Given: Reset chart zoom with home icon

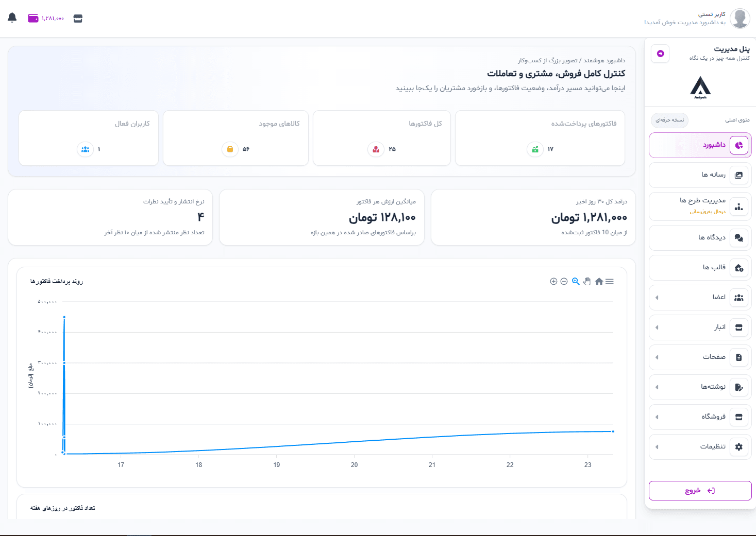Looking at the screenshot, I should coord(599,281).
